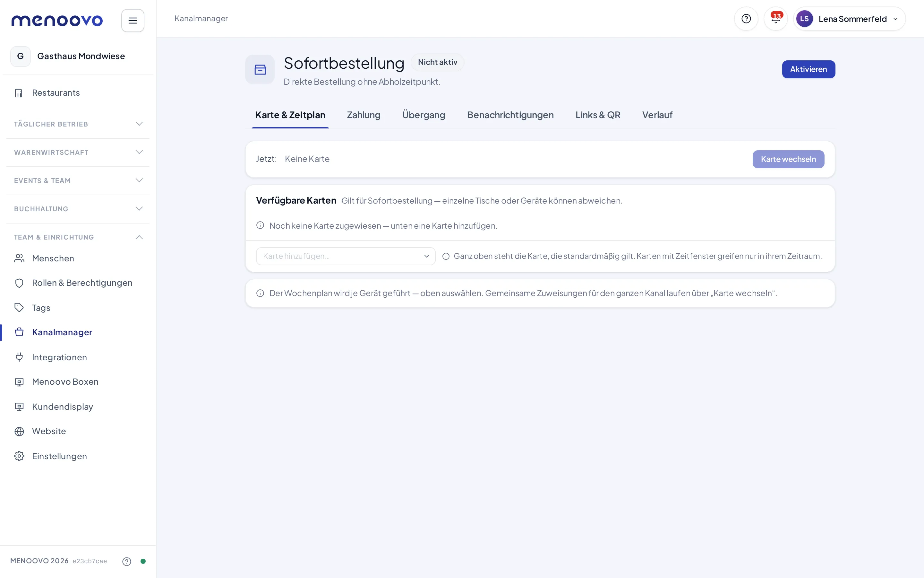Click the info icon beside Noch keine Karte zugewiesen
The image size is (924, 578).
260,225
